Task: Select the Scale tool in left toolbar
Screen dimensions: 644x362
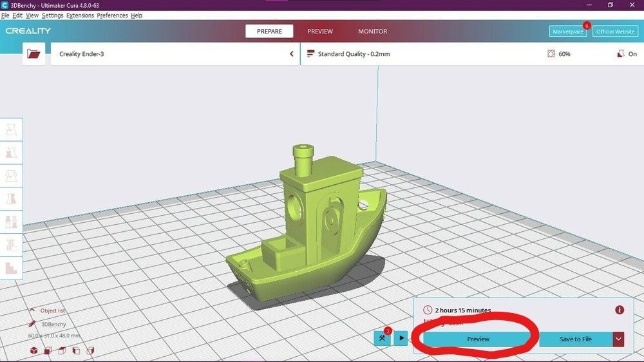Action: (11, 153)
